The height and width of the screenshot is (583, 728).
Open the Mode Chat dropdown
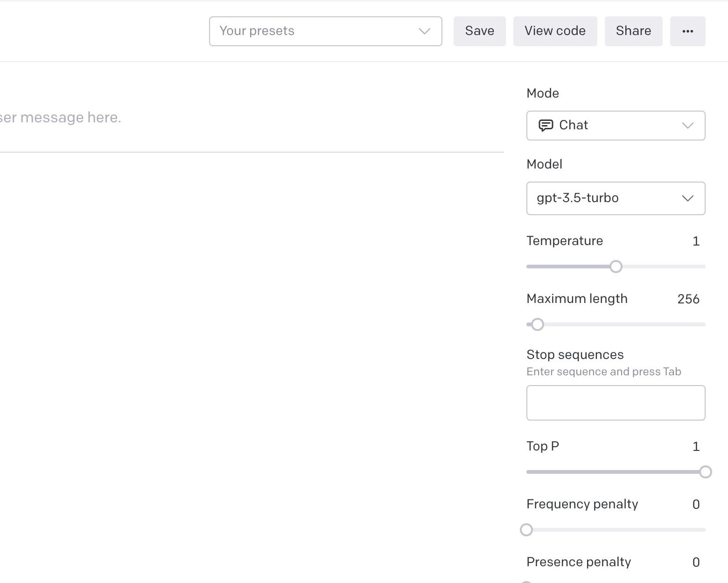[616, 126]
